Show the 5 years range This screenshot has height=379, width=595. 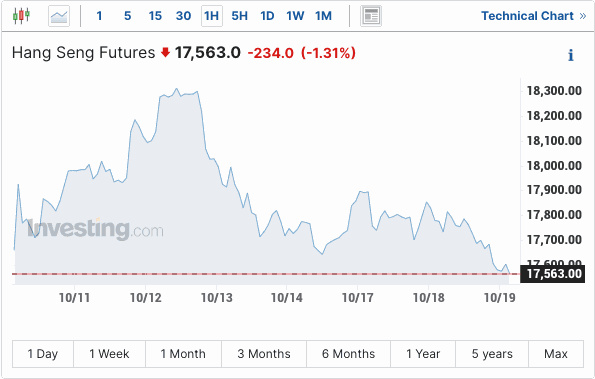coord(492,354)
